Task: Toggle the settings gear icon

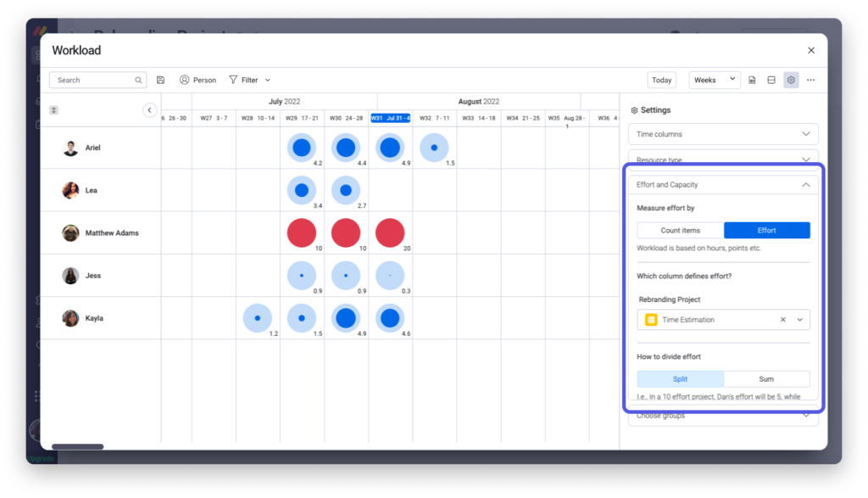Action: point(791,81)
